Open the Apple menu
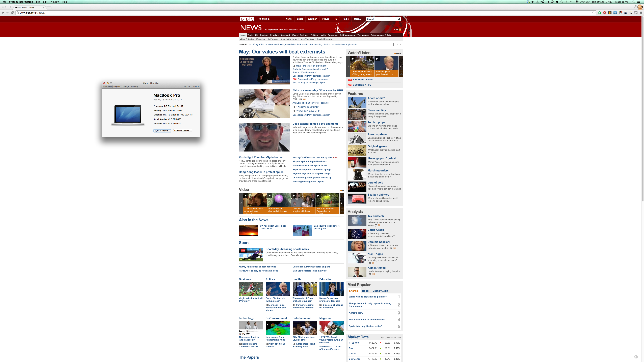The height and width of the screenshot is (362, 644). point(4,2)
